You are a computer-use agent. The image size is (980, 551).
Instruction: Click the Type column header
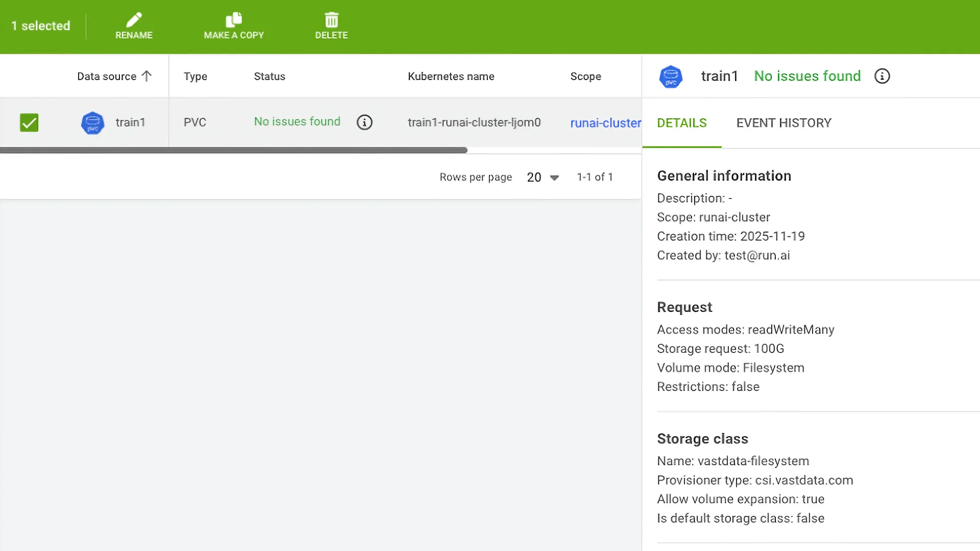pyautogui.click(x=195, y=76)
